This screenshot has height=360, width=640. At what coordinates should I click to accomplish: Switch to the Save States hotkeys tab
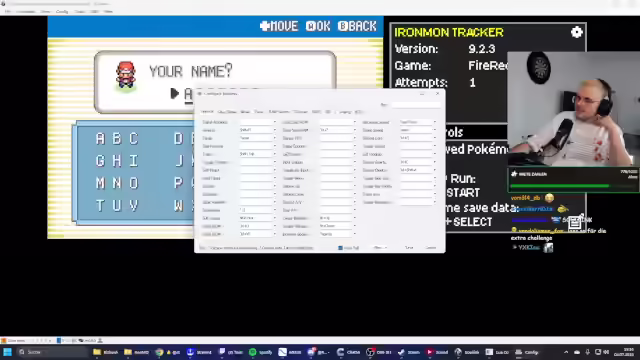coord(227,111)
